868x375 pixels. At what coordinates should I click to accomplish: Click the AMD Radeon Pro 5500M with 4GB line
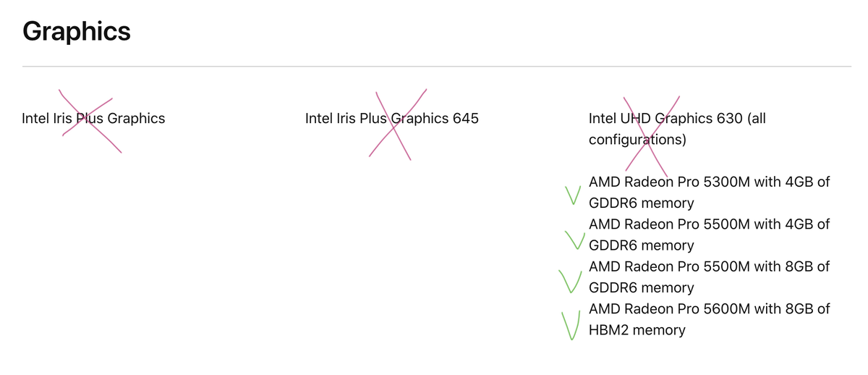click(709, 224)
